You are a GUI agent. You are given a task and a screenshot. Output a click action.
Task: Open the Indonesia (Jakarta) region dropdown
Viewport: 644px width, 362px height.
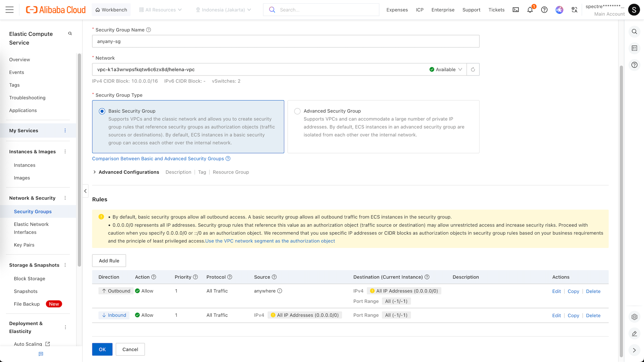click(223, 10)
